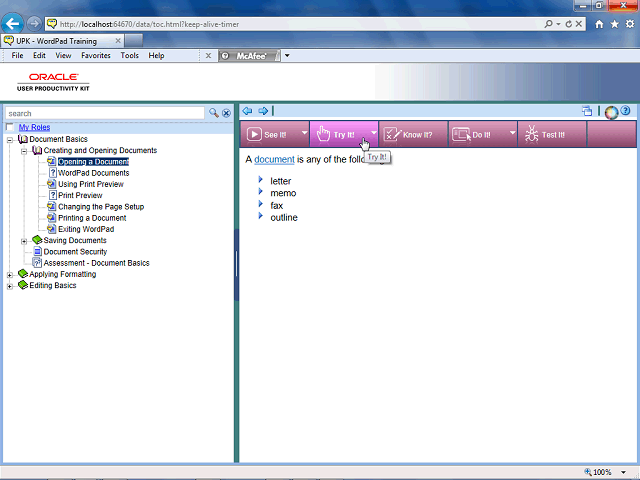This screenshot has width=640, height=480.
Task: Launch Know It? mode
Action: 413,134
